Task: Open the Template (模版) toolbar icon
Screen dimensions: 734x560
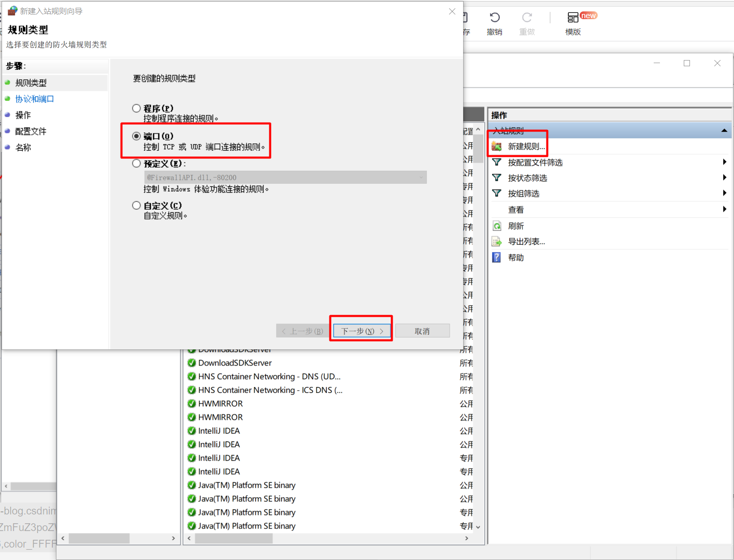Action: 573,18
